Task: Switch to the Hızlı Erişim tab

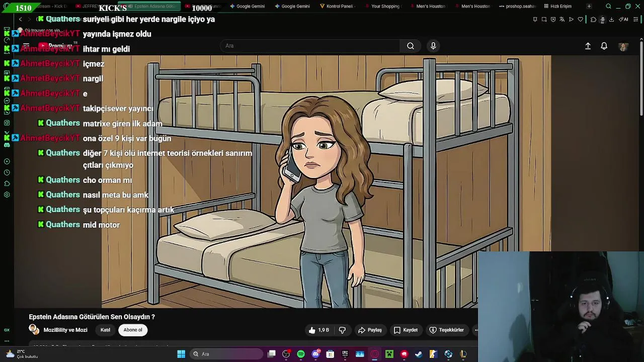Action: tap(557, 6)
